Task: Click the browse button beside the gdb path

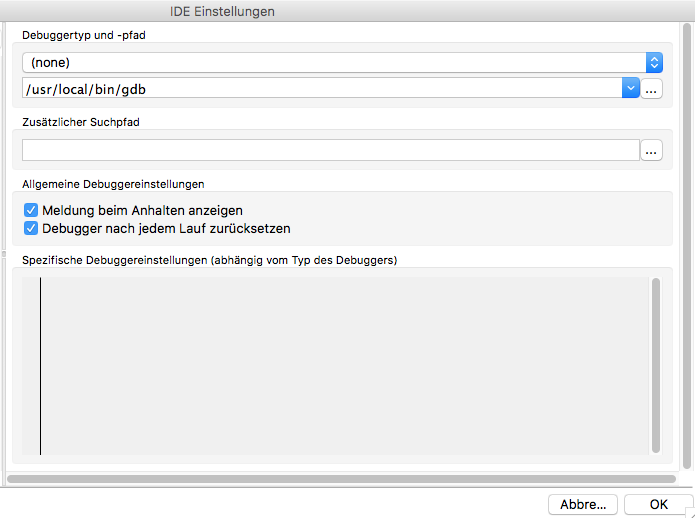Action: click(x=651, y=89)
